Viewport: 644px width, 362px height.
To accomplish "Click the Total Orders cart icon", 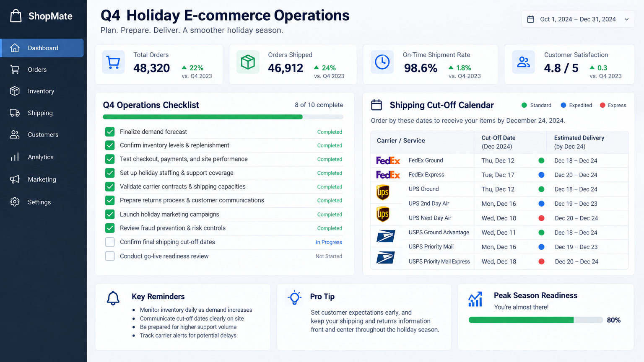I will pos(113,62).
